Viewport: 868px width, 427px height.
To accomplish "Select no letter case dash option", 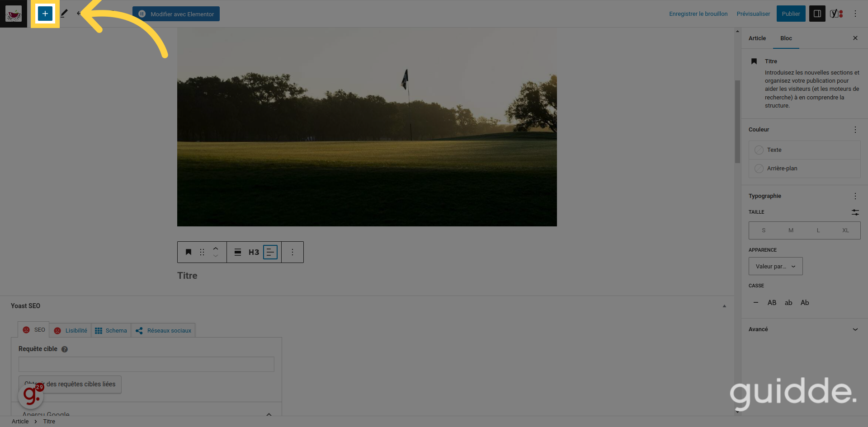I will (x=755, y=303).
